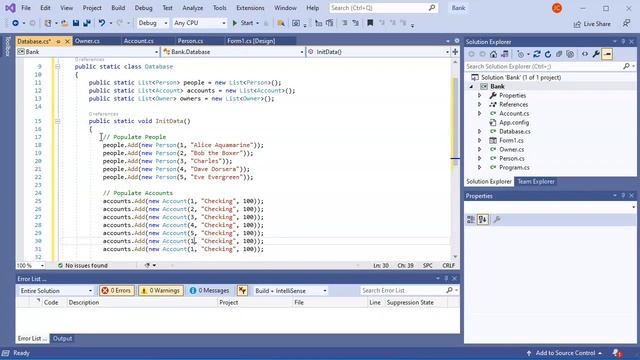Click the Save All toolbar icon
Viewport: 640px width, 360px height.
click(x=87, y=23)
